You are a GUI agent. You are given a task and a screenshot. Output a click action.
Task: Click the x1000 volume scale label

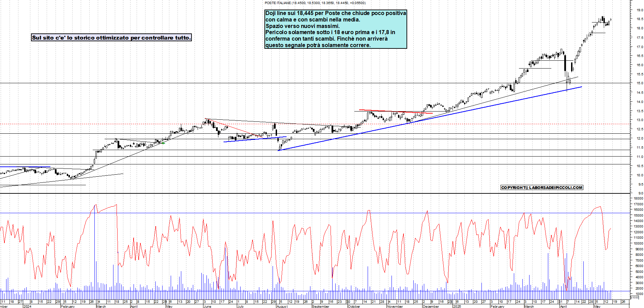(x=634, y=297)
